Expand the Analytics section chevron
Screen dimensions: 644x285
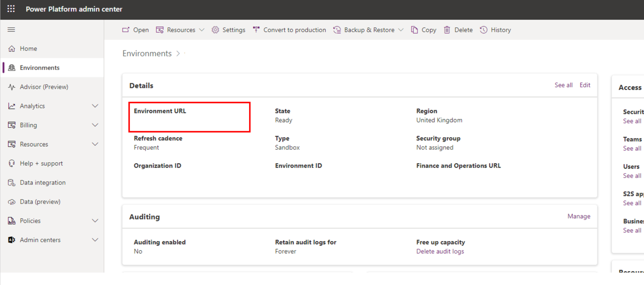pos(95,106)
